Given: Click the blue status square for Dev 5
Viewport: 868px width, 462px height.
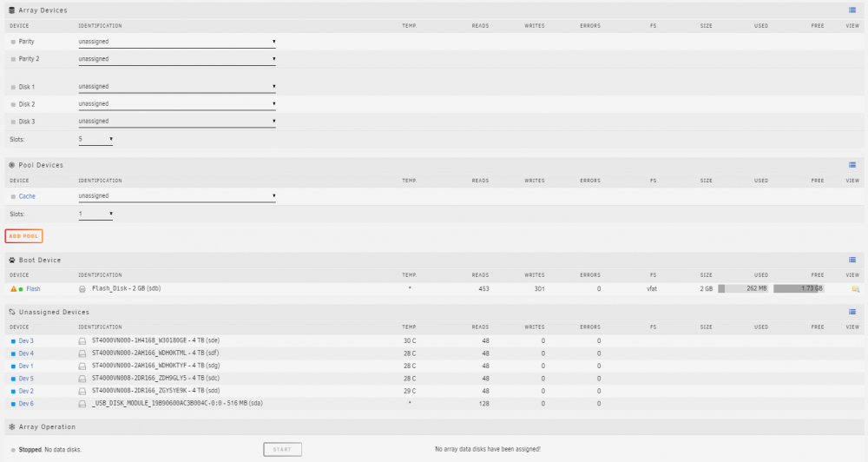Looking at the screenshot, I should (x=13, y=379).
